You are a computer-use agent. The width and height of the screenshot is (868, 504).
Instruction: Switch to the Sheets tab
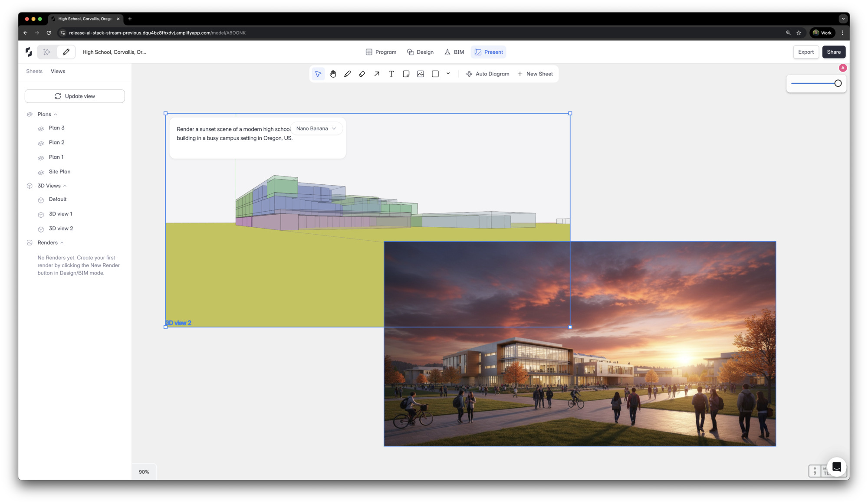pos(34,71)
